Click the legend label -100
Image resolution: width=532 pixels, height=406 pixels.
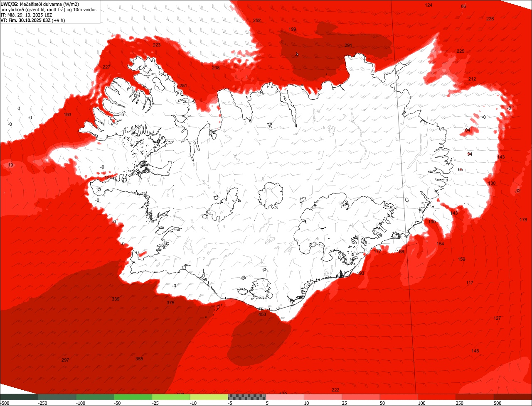(81, 403)
